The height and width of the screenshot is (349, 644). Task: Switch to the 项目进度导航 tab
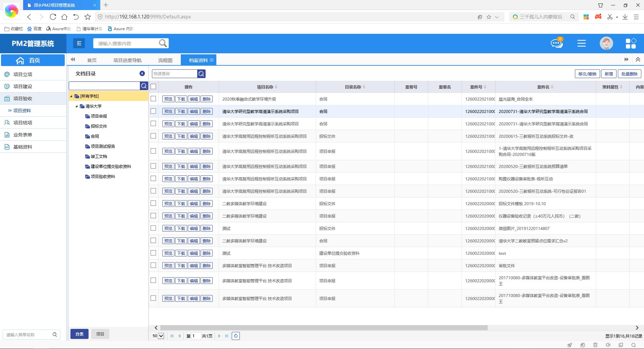coord(127,60)
